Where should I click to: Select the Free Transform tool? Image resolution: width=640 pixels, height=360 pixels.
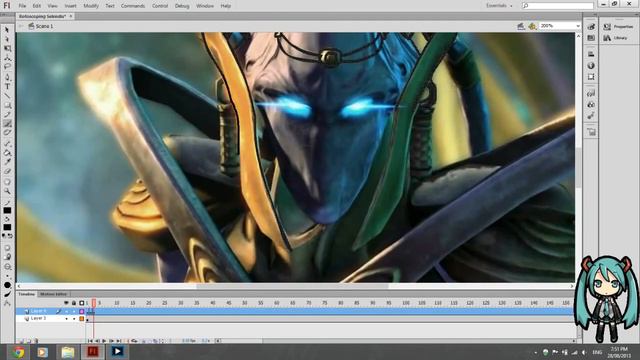[x=7, y=48]
